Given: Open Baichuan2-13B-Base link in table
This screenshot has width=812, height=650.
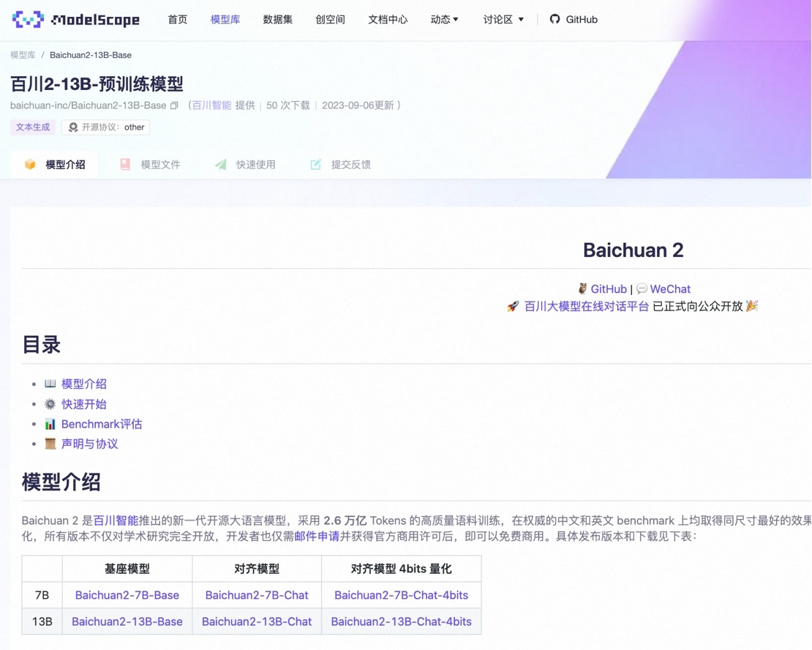Looking at the screenshot, I should [x=127, y=621].
